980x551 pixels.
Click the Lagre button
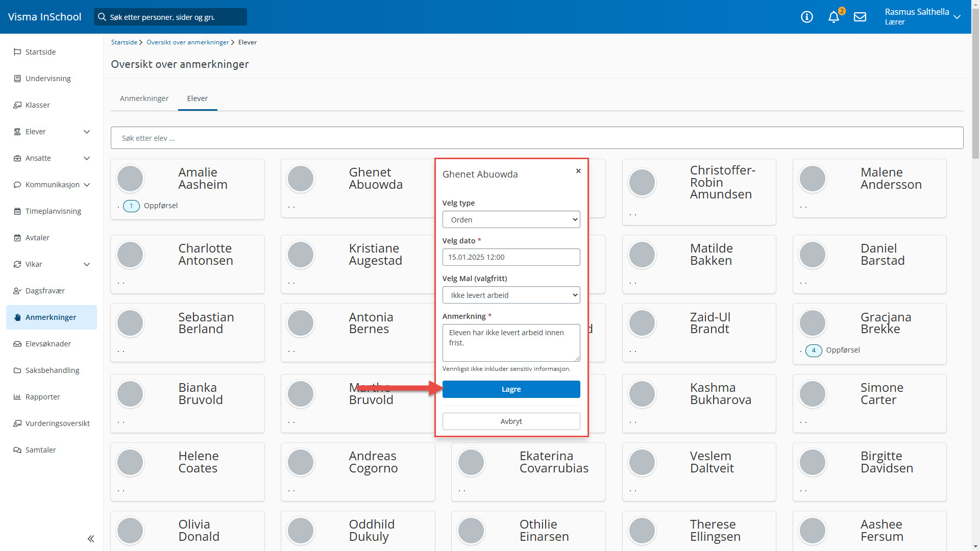click(x=511, y=389)
